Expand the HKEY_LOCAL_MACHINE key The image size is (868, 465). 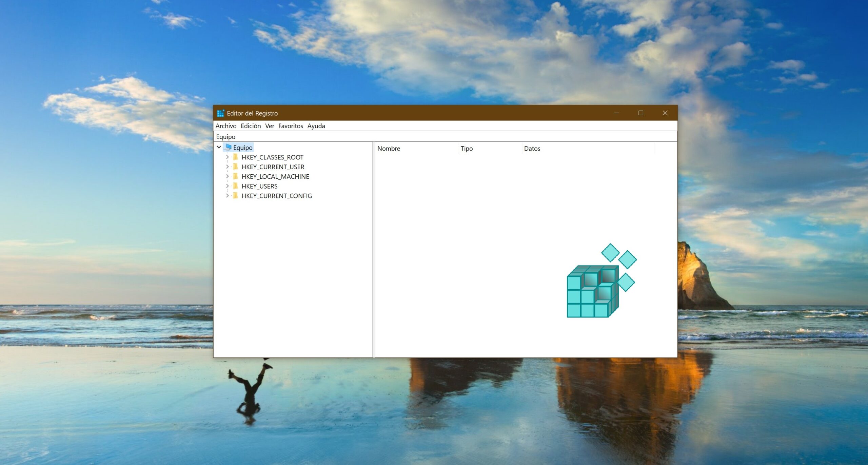(228, 176)
